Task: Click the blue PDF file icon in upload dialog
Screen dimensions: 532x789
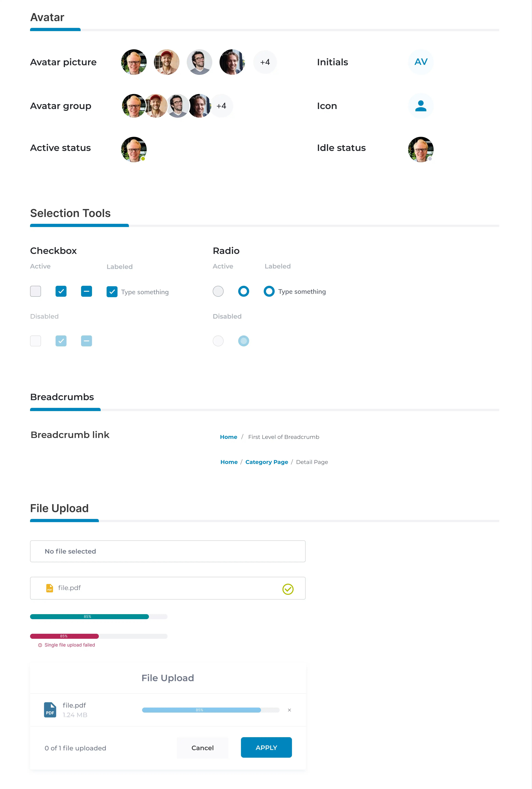Action: click(x=50, y=710)
